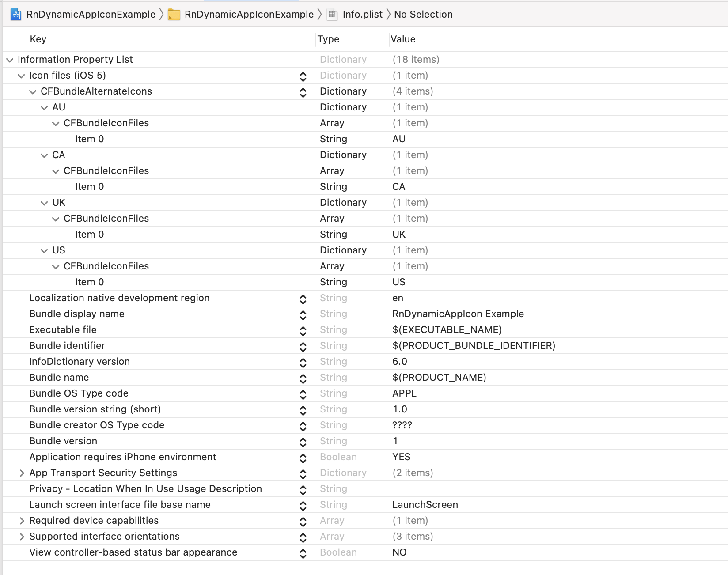Select the $(PRODUCT_BUNDLE_IDENTIFIER) value

[x=474, y=346]
